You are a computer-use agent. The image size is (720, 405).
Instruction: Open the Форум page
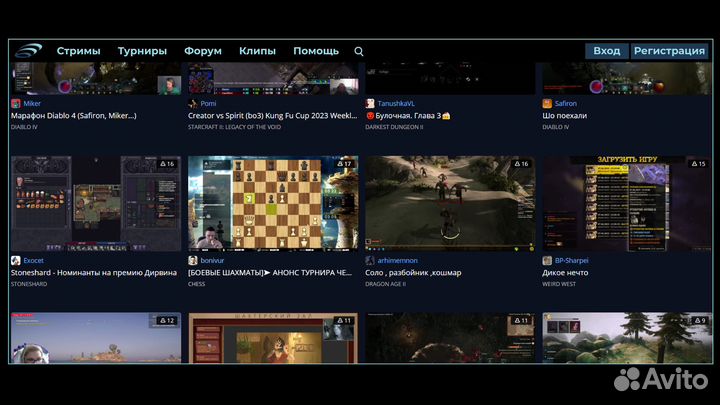pos(203,51)
